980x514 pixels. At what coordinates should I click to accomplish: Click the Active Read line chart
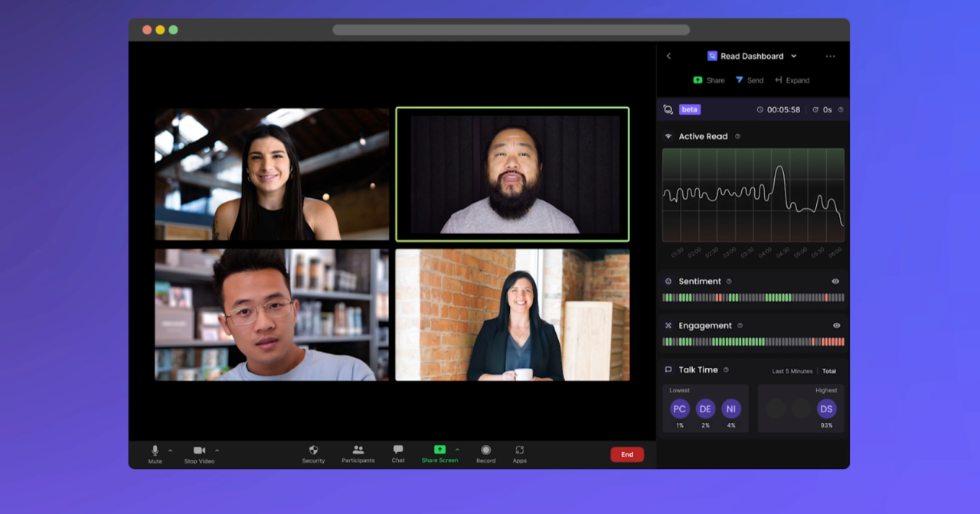[x=753, y=195]
